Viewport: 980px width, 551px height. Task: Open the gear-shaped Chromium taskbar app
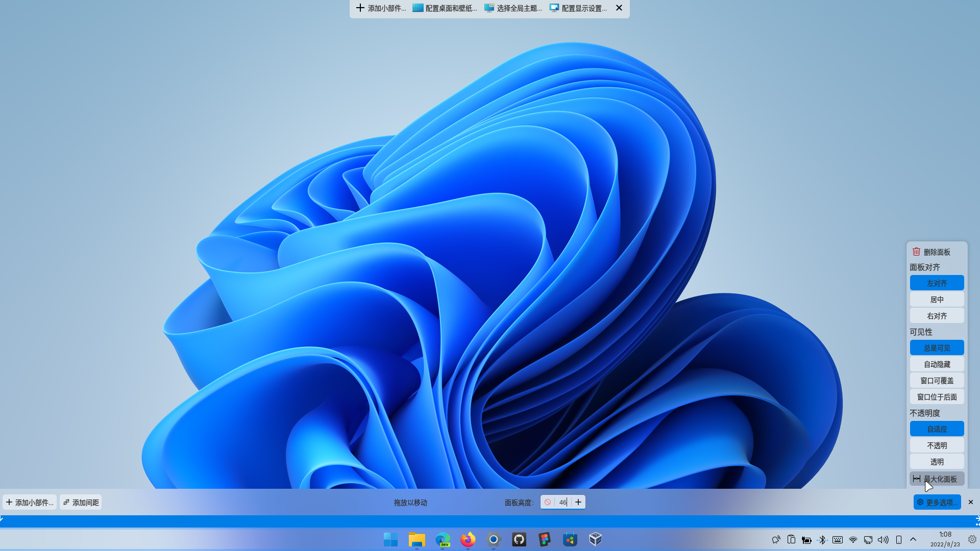pos(494,539)
